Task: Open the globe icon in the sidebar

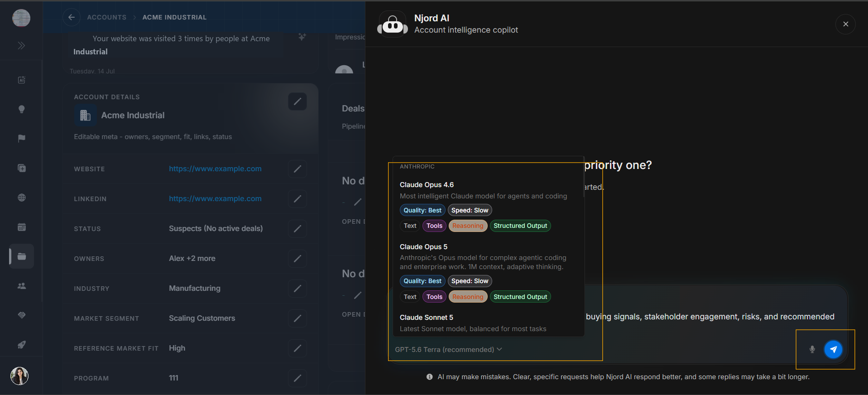Action: 21,197
